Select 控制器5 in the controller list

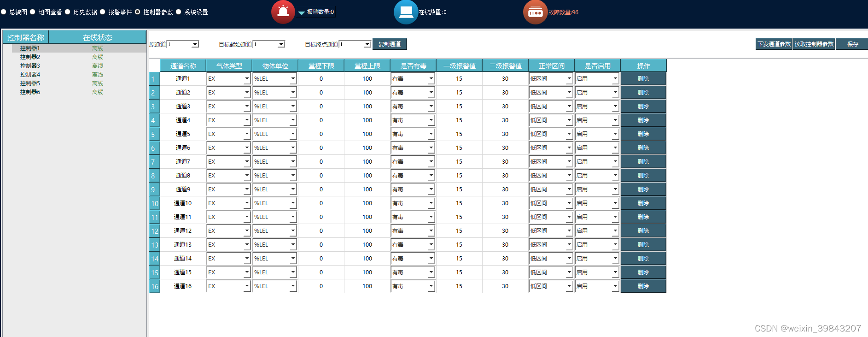pos(30,83)
